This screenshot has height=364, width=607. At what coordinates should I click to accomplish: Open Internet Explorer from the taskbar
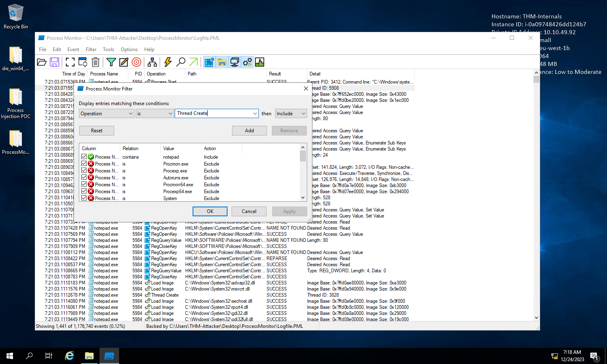tap(69, 356)
